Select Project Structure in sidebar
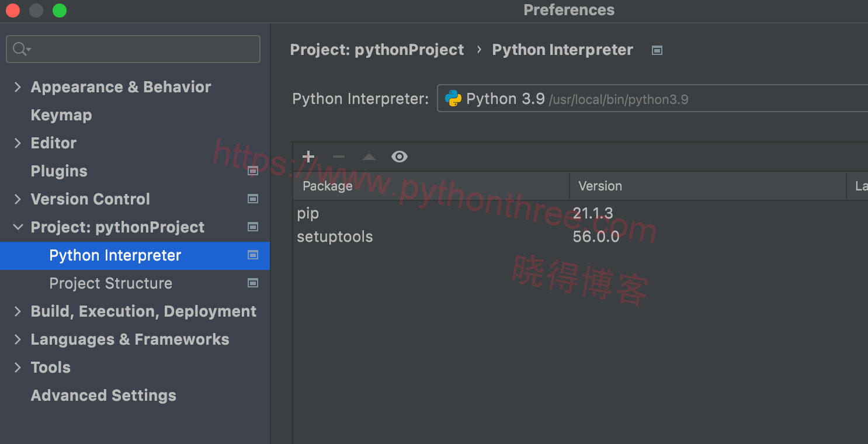Screen dimensions: 868x444 [x=110, y=283]
